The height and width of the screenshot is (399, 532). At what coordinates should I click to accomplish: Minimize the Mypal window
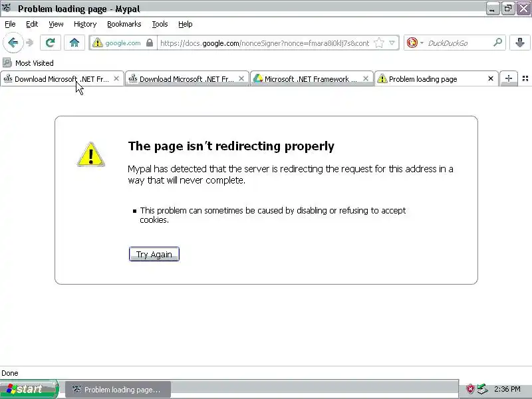(492, 9)
